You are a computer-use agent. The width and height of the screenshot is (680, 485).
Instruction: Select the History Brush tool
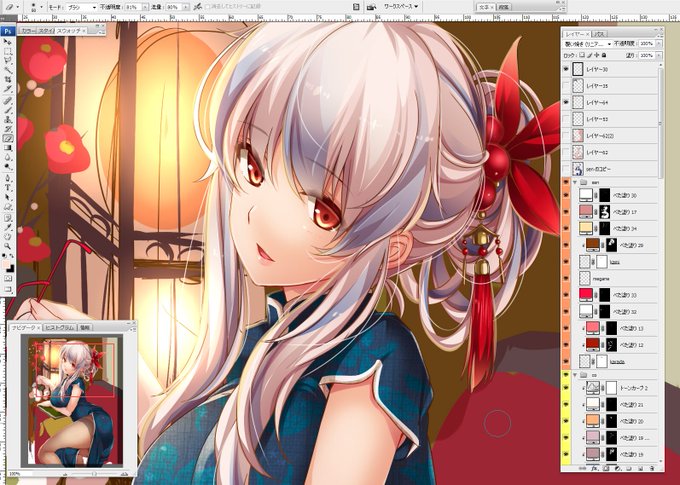coord(7,129)
